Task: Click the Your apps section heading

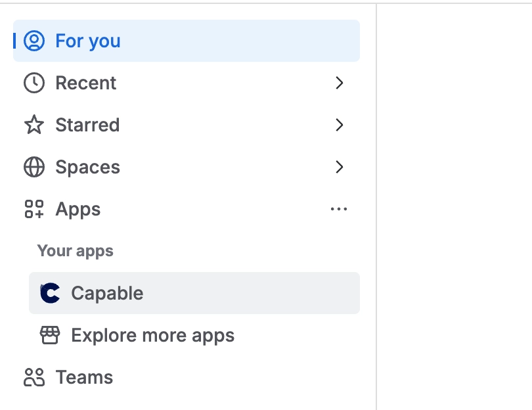Action: tap(75, 251)
